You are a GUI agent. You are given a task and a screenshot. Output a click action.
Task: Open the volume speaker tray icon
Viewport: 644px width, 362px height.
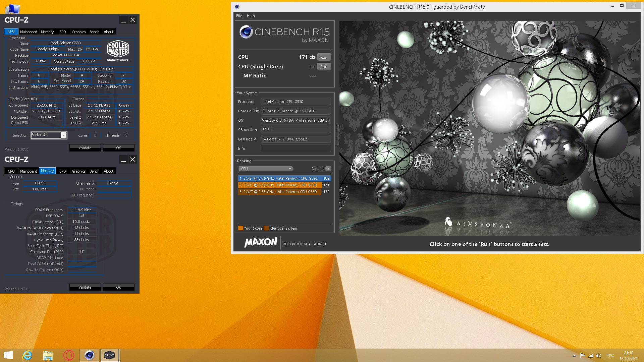(599, 356)
